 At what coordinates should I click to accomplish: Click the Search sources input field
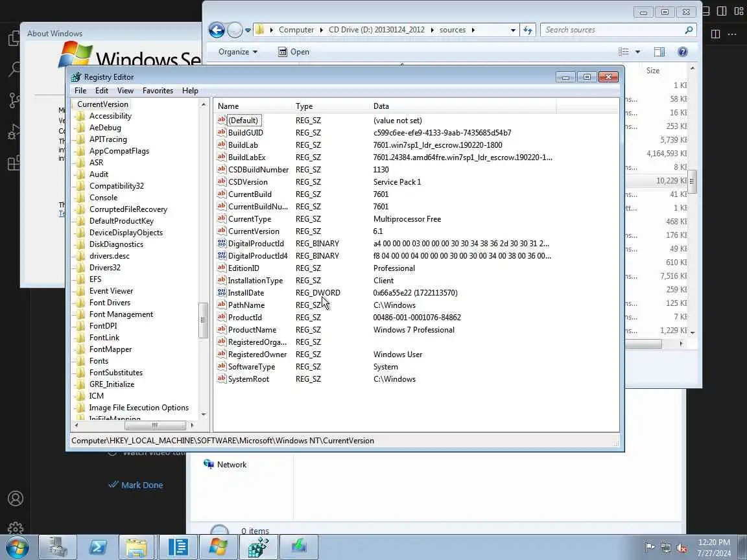pyautogui.click(x=613, y=30)
